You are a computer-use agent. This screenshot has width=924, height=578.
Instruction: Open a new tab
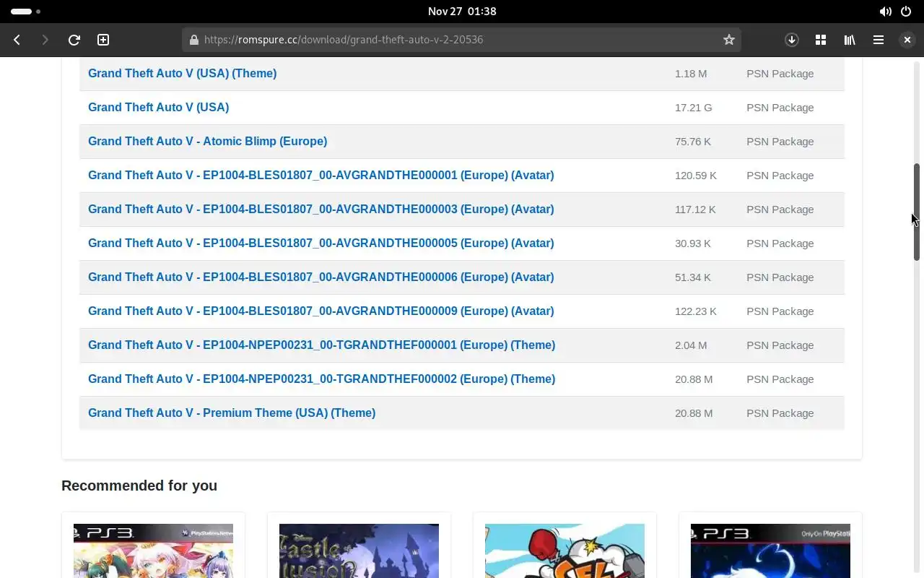click(x=103, y=40)
